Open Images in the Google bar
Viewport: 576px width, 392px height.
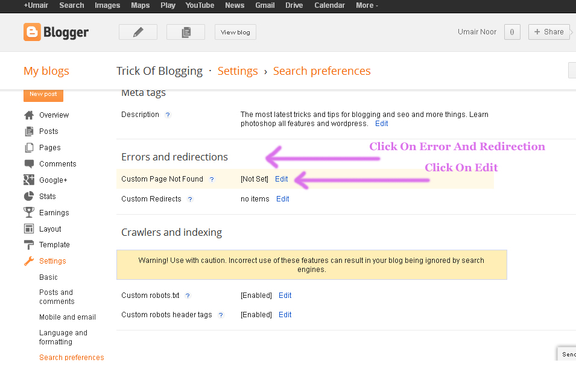tap(107, 5)
